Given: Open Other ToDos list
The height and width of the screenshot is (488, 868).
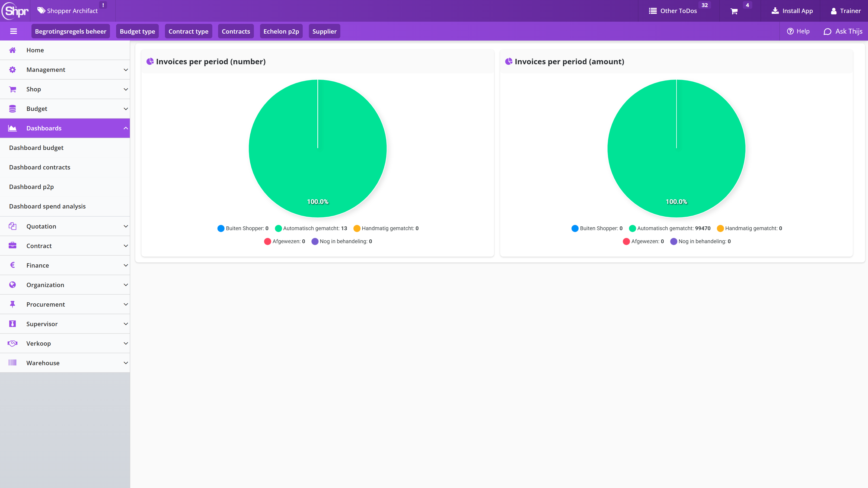Looking at the screenshot, I should click(673, 11).
